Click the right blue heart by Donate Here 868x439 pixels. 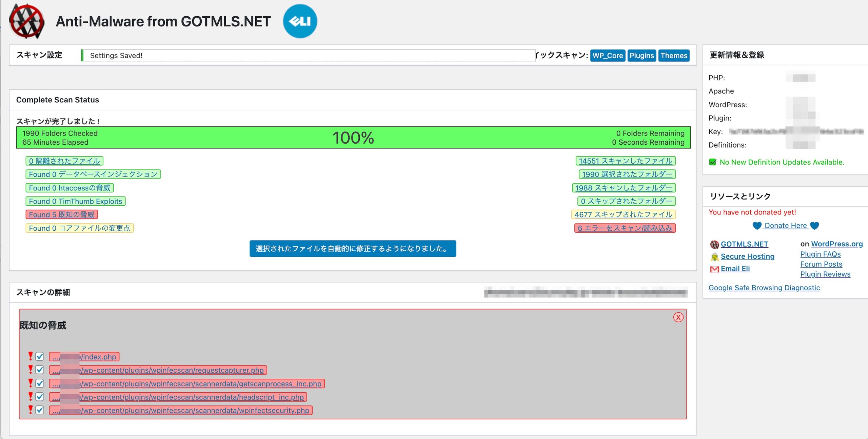(x=814, y=226)
